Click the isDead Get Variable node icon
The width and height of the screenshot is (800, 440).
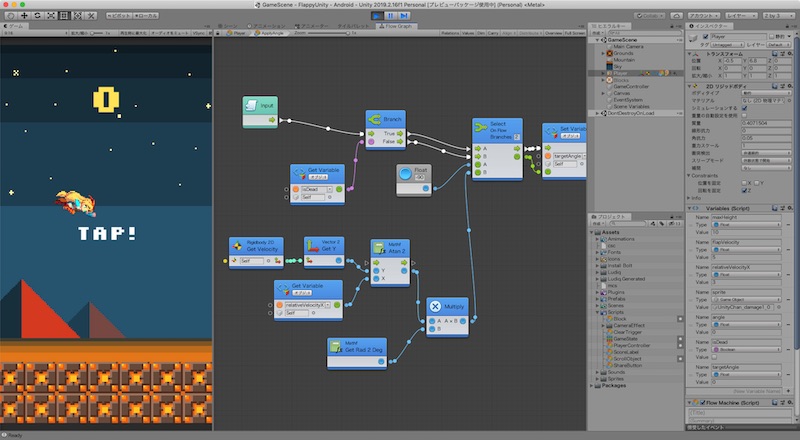(x=299, y=174)
